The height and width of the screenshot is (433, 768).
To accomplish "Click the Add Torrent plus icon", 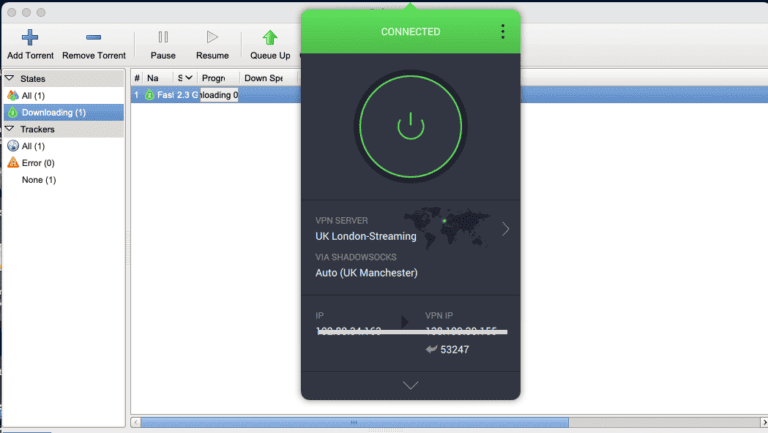I will pos(30,38).
